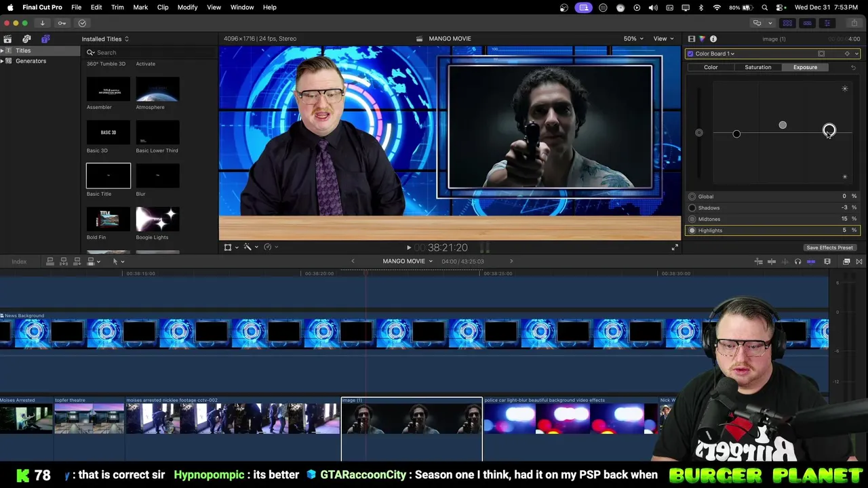This screenshot has height=488, width=868.
Task: Open the Select tool dropdown
Action: pos(118,262)
